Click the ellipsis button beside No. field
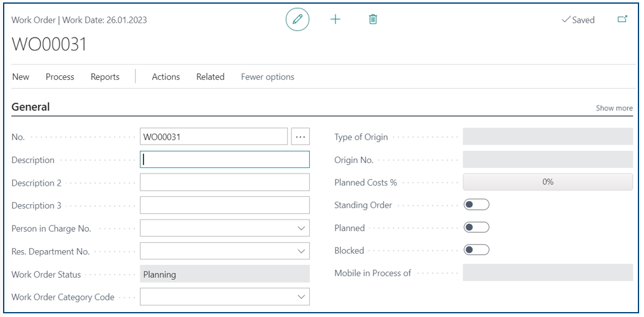Viewport: 644px width, 317px height. click(301, 137)
